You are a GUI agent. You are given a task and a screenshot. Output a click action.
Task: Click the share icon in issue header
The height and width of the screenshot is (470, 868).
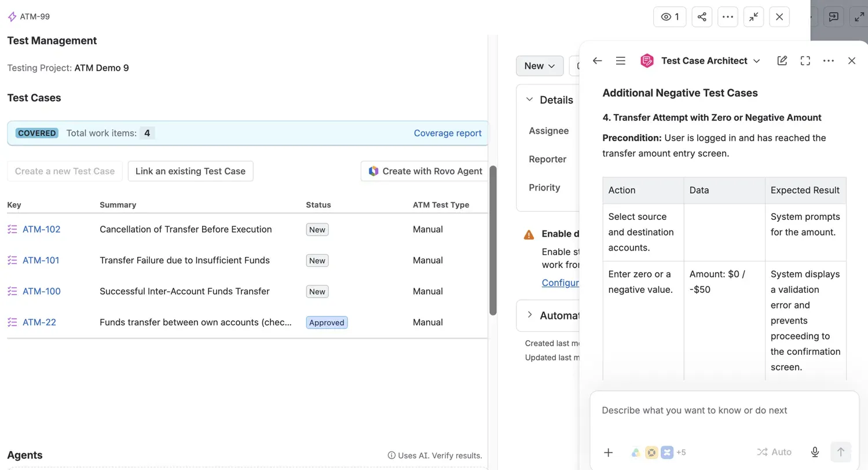702,17
